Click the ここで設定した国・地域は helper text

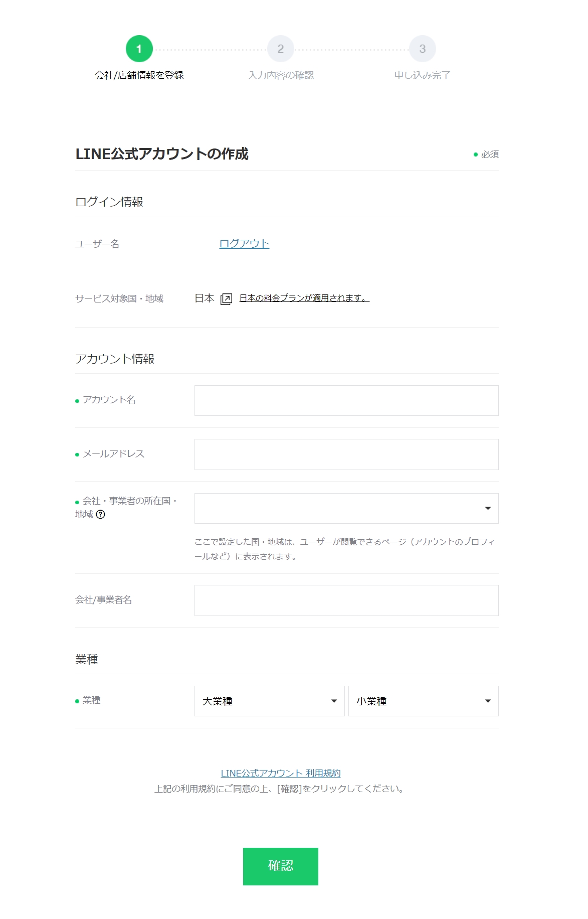pyautogui.click(x=345, y=549)
